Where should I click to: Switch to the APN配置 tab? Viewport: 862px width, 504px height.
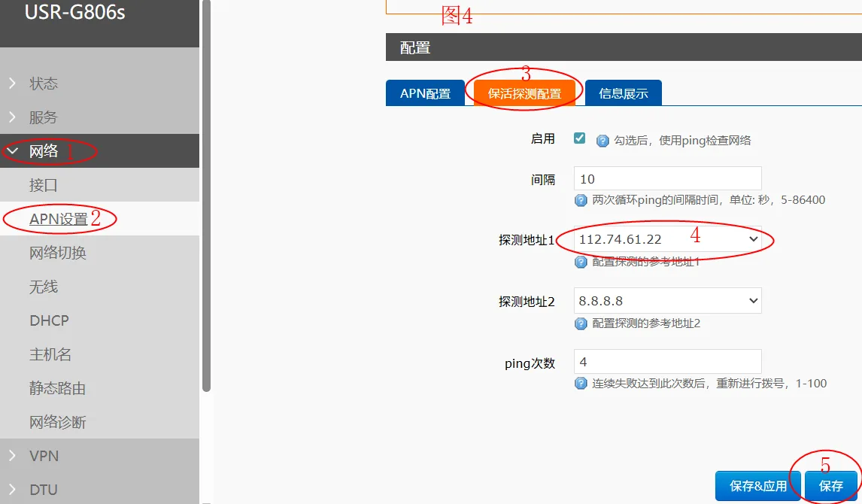tap(425, 93)
